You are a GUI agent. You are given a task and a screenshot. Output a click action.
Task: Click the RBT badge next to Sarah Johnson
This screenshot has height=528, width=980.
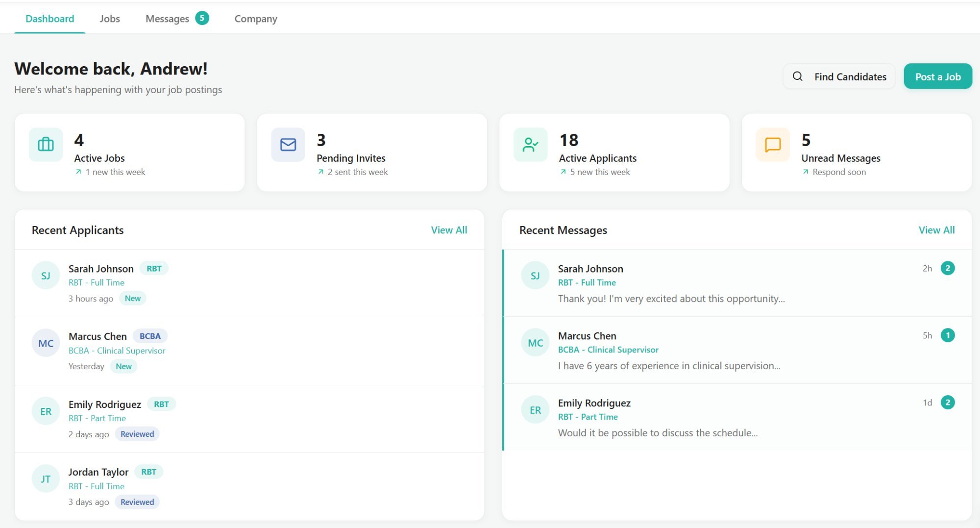[x=154, y=268]
